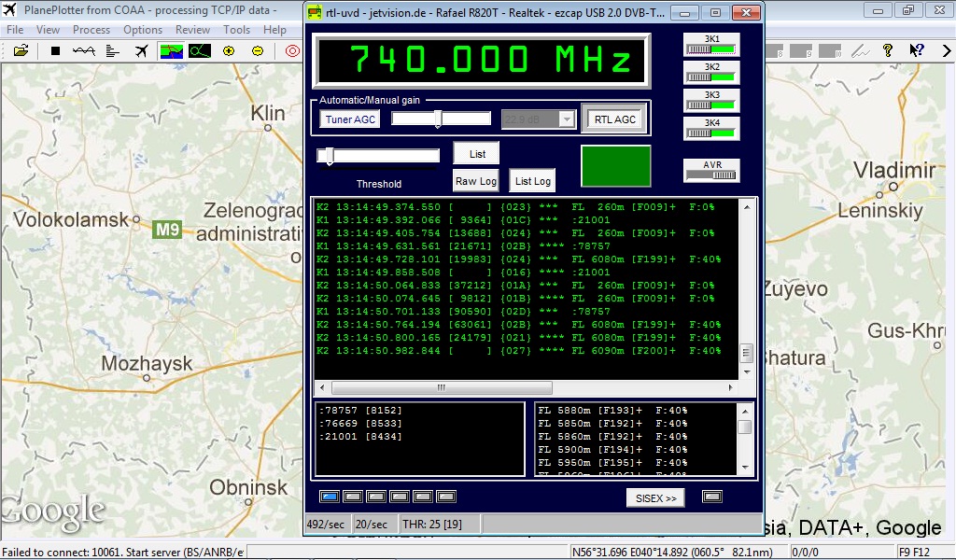Click the SISEX >> button
The image size is (956, 560).
coord(655,497)
